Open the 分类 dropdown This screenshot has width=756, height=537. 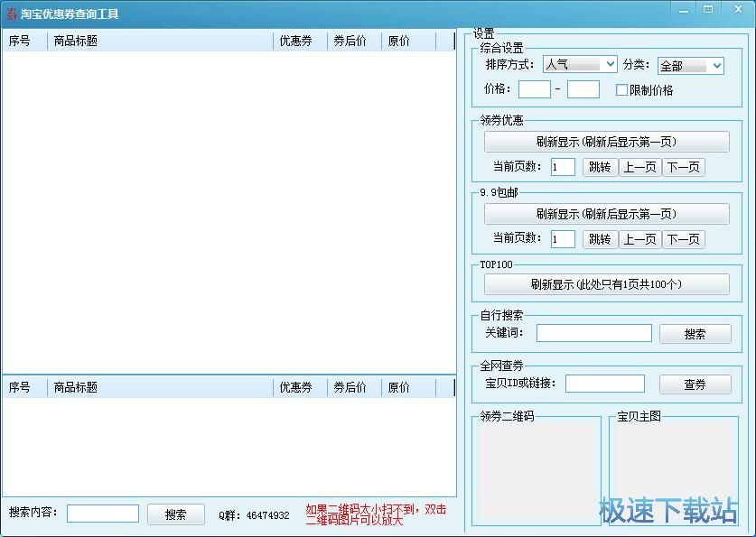click(690, 66)
